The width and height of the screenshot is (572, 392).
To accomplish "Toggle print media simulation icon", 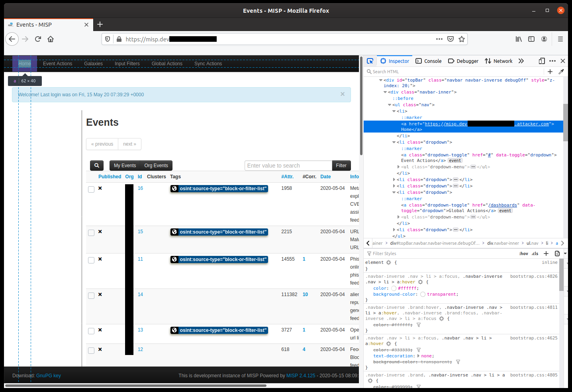I will point(557,254).
